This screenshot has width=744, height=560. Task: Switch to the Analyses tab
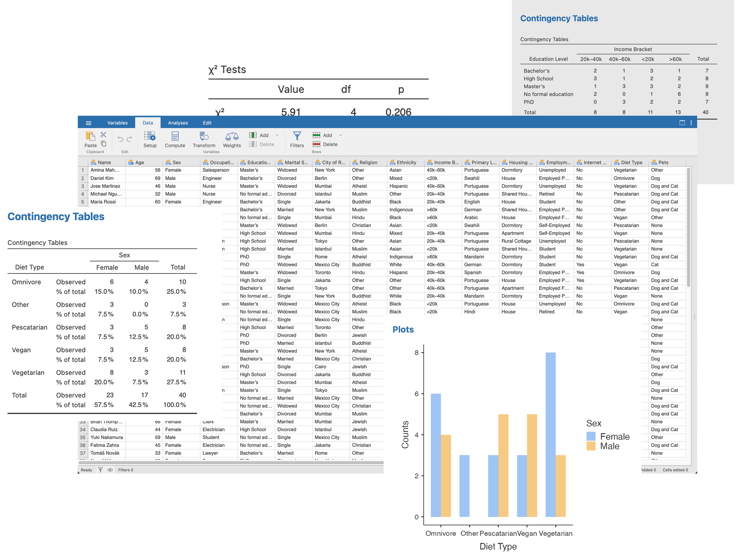point(178,123)
